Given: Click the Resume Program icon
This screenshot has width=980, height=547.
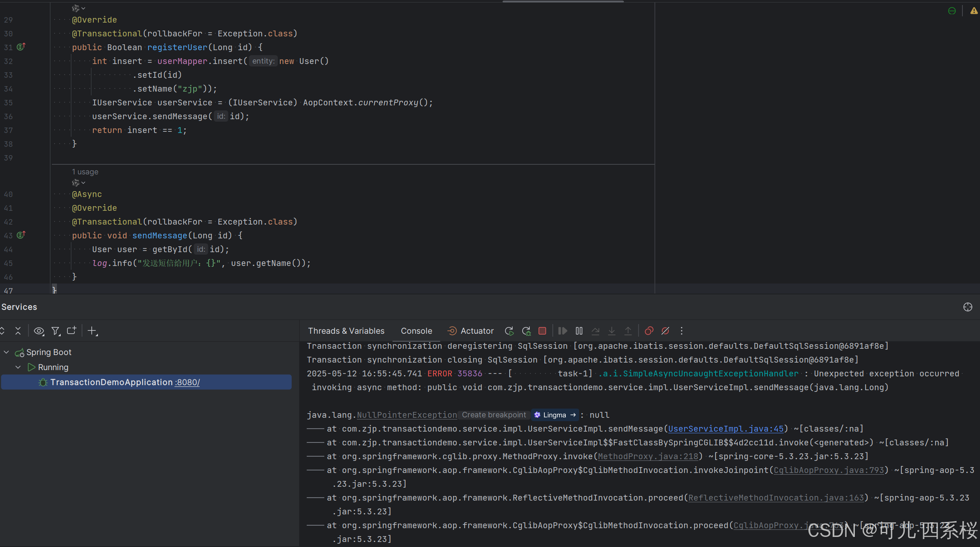Looking at the screenshot, I should pos(563,331).
